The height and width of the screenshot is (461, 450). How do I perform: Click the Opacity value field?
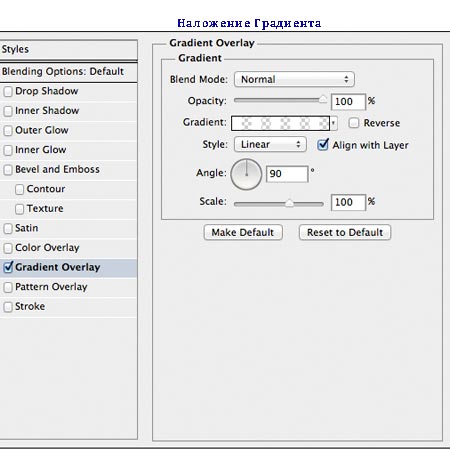pyautogui.click(x=348, y=102)
